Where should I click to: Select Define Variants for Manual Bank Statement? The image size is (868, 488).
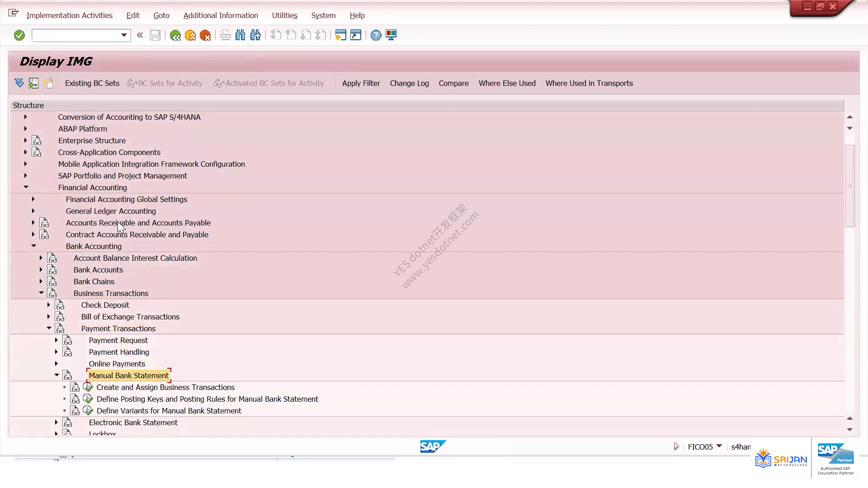[169, 411]
